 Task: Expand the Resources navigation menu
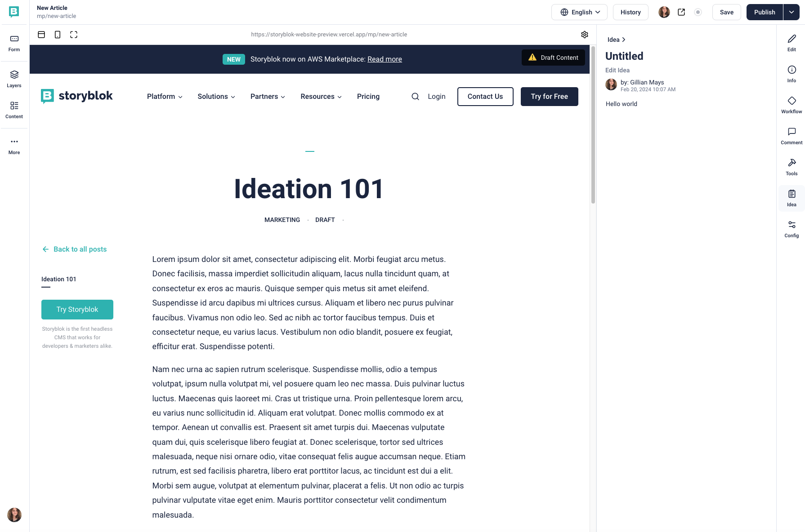(321, 97)
